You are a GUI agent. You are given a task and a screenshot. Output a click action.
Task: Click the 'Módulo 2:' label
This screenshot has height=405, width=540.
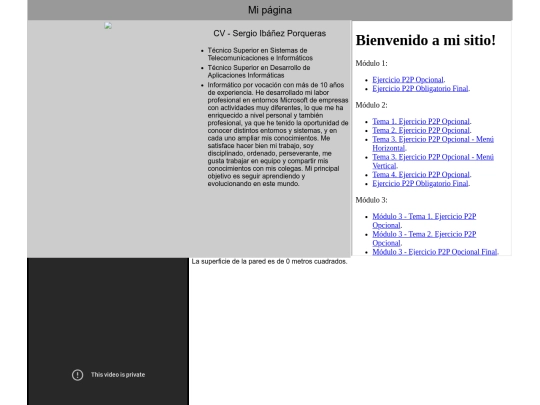371,105
